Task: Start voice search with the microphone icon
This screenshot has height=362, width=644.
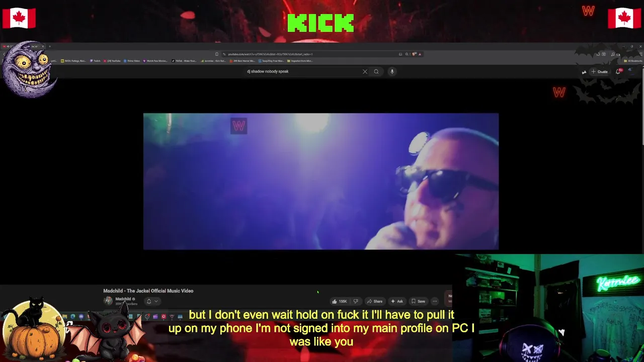Action: pyautogui.click(x=392, y=71)
